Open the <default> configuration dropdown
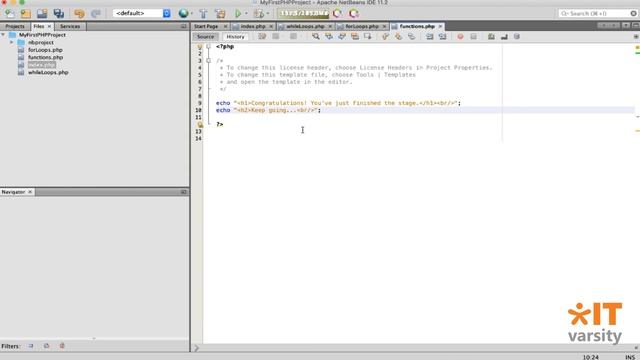 click(142, 13)
